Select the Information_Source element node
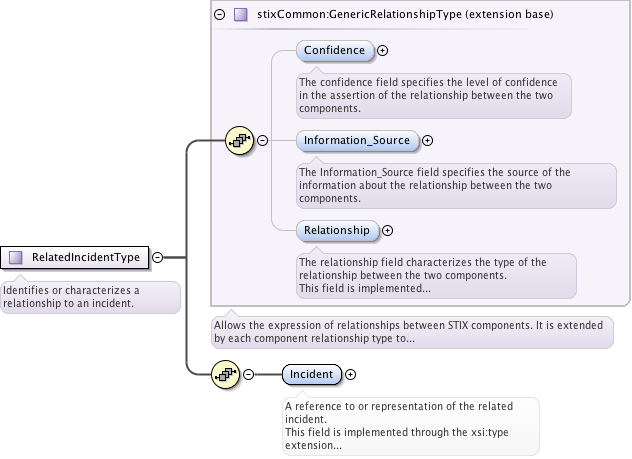The image size is (632, 459). 356,141
